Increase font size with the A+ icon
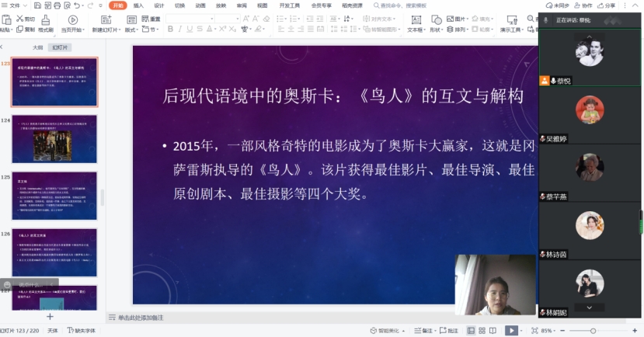 click(246, 19)
